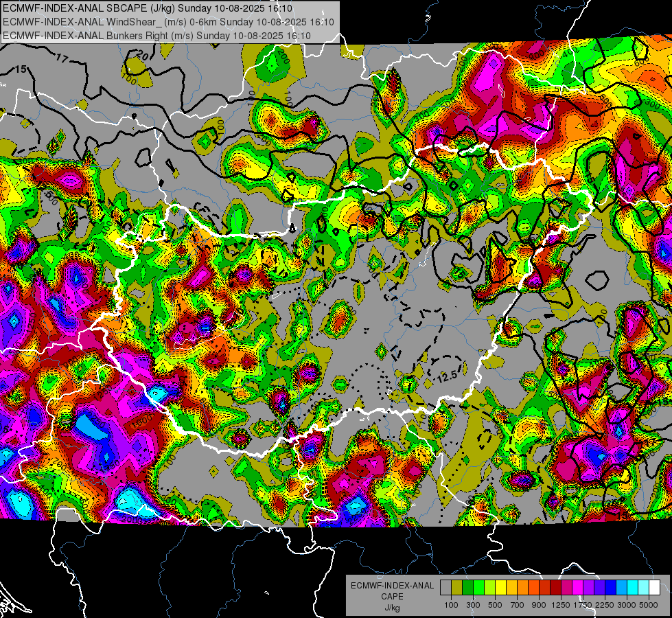Select the pure yellow legend swatch
Image resolution: width=672 pixels, height=618 pixels.
tap(500, 587)
